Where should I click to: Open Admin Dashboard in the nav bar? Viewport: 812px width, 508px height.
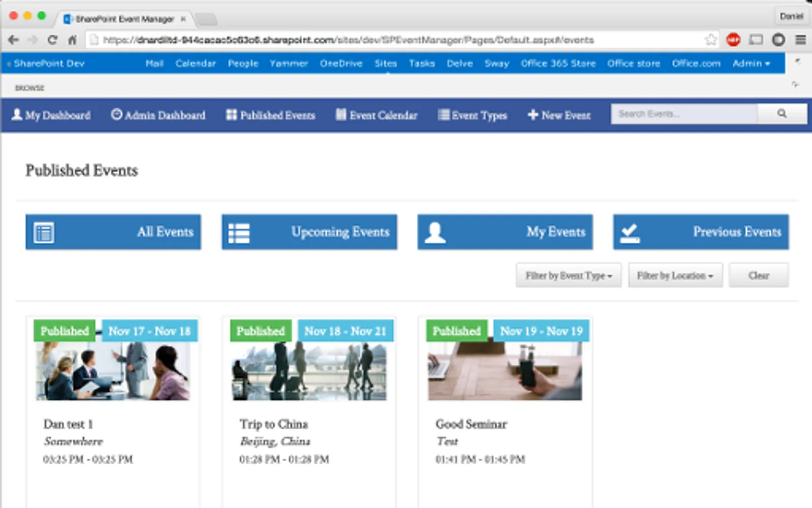pyautogui.click(x=158, y=115)
